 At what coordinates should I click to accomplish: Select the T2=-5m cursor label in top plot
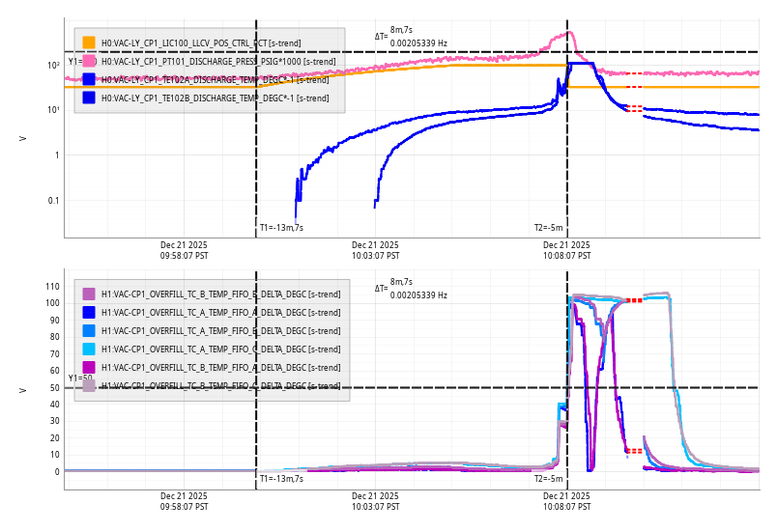(x=548, y=228)
